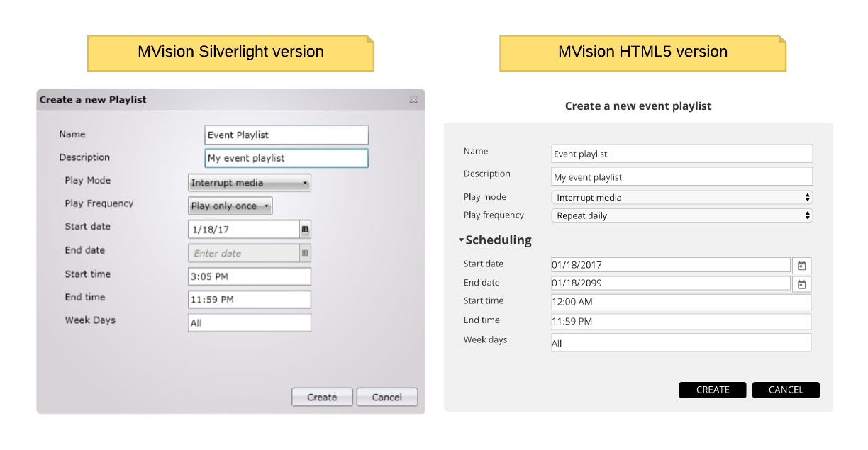Image resolution: width=868 pixels, height=450 pixels.
Task: Focus Week days field in HTML5 form
Action: pyautogui.click(x=681, y=342)
